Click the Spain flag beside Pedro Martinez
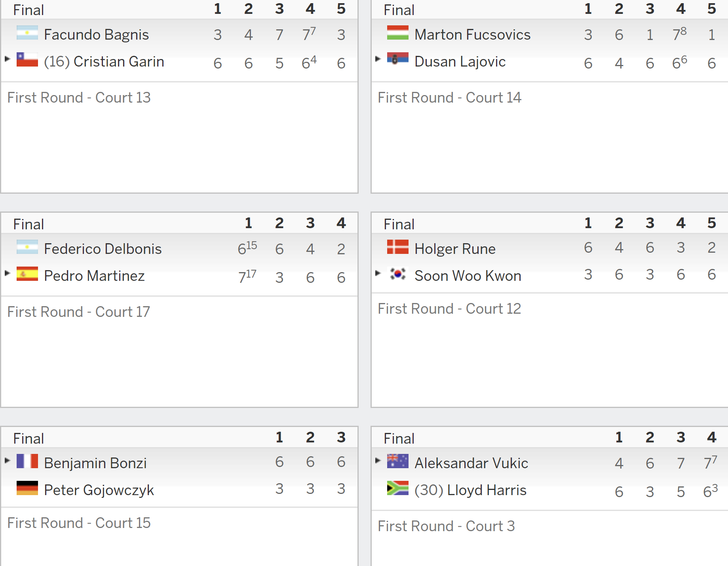This screenshot has width=728, height=566. coord(27,274)
